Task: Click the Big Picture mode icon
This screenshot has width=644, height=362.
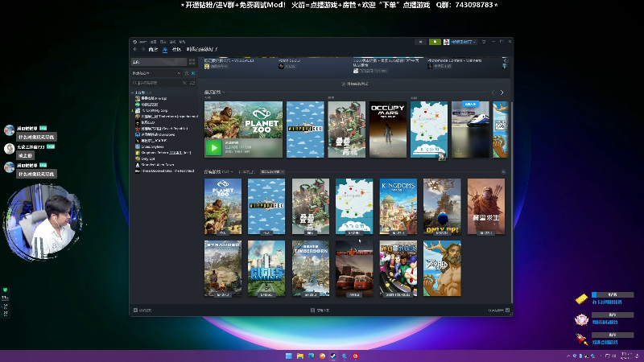Action: click(484, 42)
